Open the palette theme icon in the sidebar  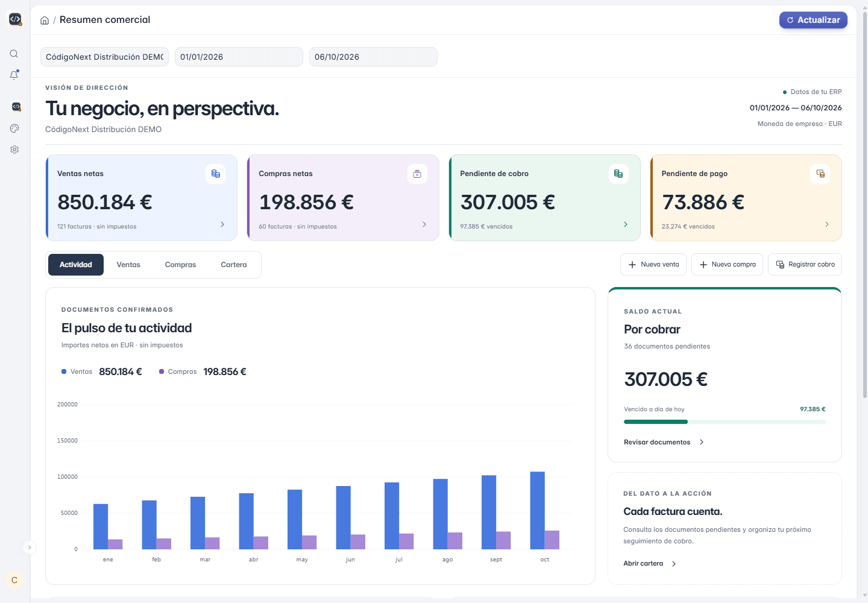(14, 128)
